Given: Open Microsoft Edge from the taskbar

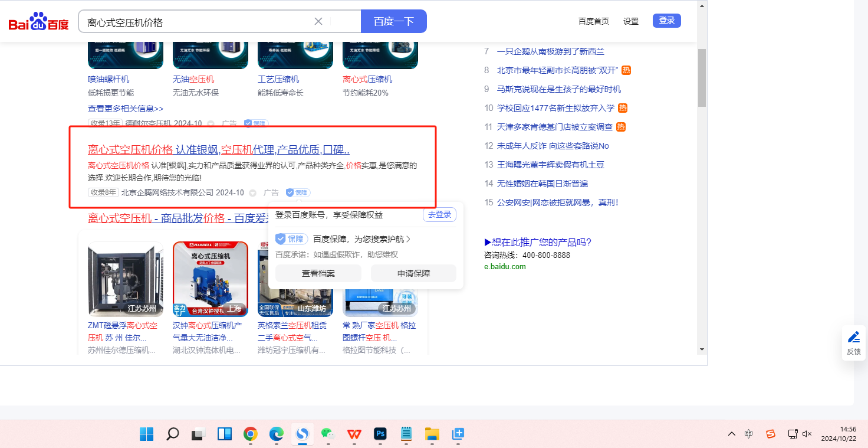Looking at the screenshot, I should (277, 434).
